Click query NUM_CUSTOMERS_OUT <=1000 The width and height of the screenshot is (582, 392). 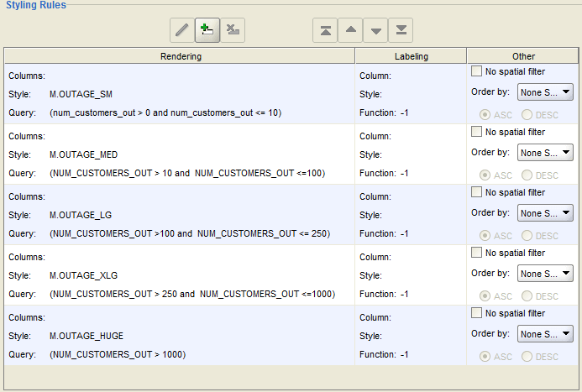pyautogui.click(x=268, y=294)
